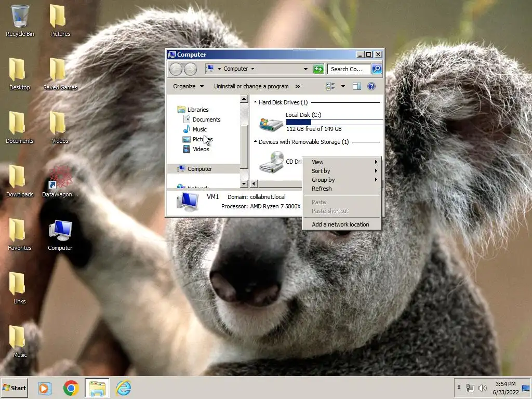This screenshot has height=399, width=532.
Task: Click the green Refresh address button
Action: coord(318,69)
